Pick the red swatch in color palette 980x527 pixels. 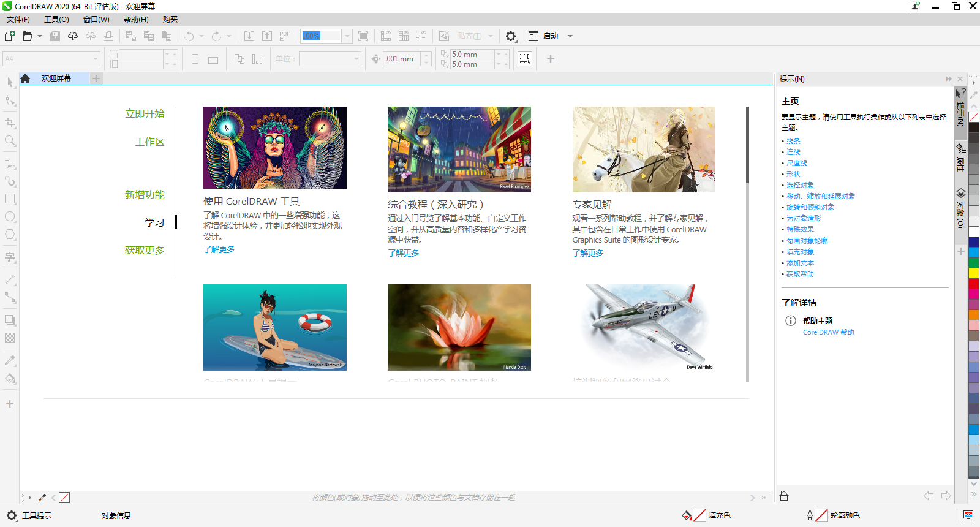[973, 284]
